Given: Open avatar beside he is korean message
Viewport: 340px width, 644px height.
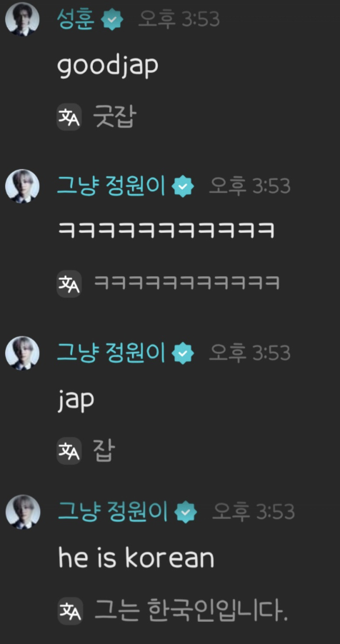Looking at the screenshot, I should point(23,512).
